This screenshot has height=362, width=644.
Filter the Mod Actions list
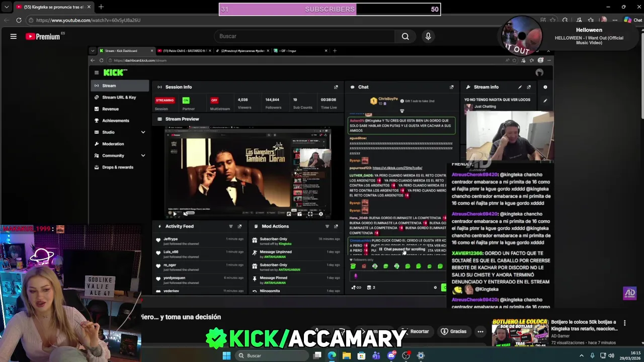click(x=327, y=226)
